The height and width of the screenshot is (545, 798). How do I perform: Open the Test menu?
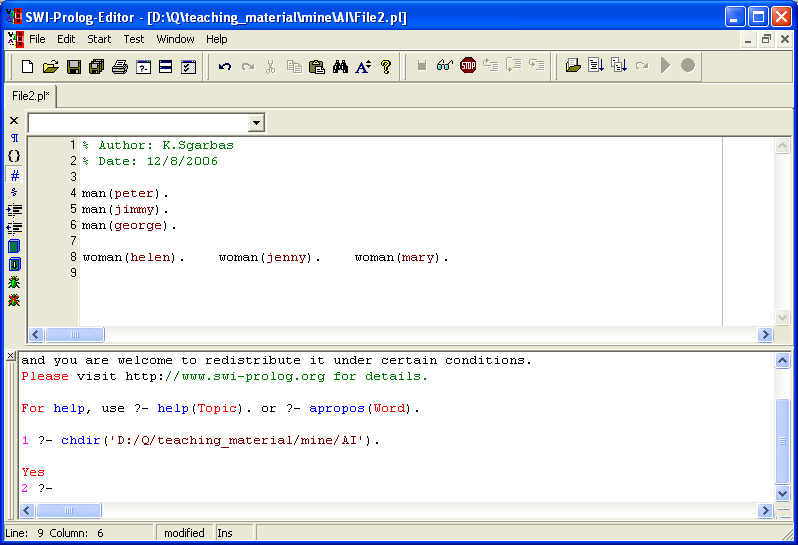[134, 39]
